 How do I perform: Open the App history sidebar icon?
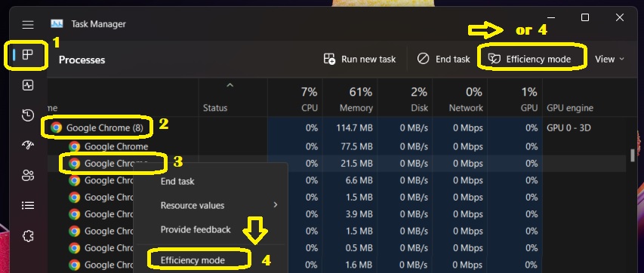coord(27,115)
